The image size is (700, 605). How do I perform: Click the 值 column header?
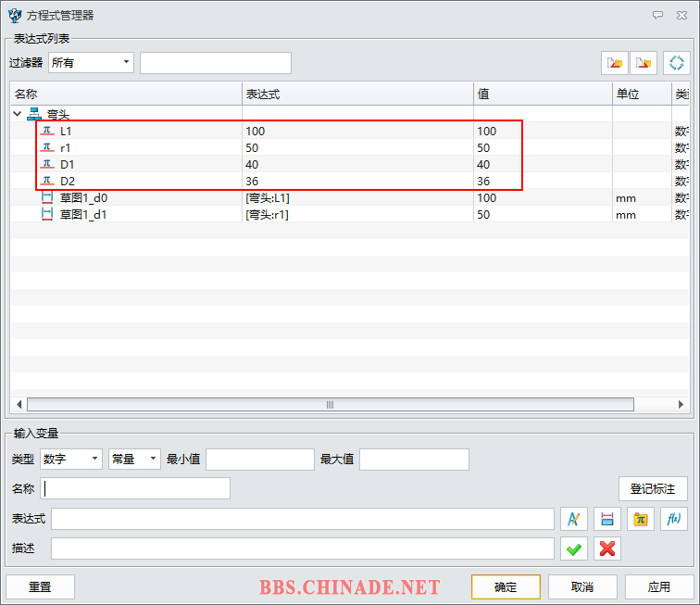[x=543, y=94]
